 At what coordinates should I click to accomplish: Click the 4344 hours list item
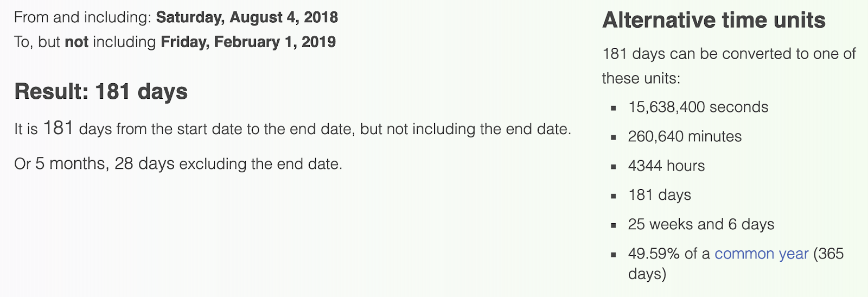click(x=667, y=166)
